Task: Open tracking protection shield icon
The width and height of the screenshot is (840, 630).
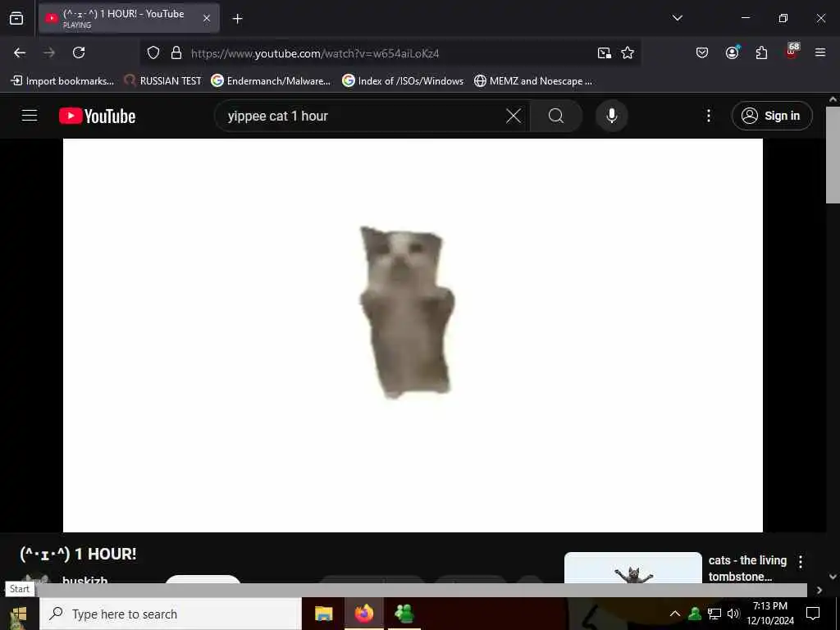Action: 153,52
